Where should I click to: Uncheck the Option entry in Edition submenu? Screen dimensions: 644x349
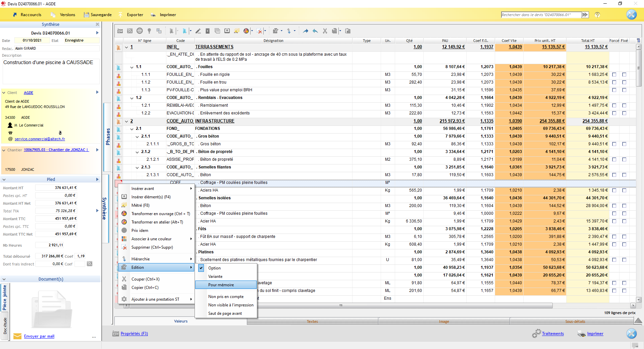click(x=215, y=268)
